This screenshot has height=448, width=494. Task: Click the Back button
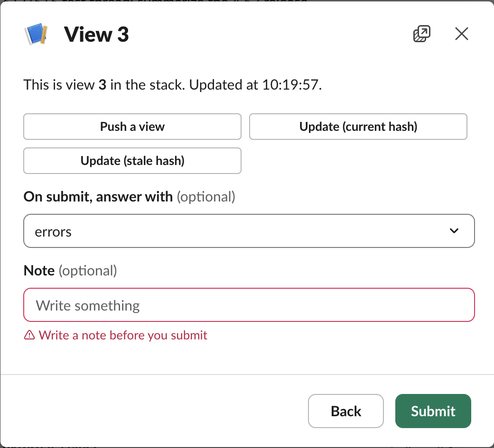pos(346,411)
